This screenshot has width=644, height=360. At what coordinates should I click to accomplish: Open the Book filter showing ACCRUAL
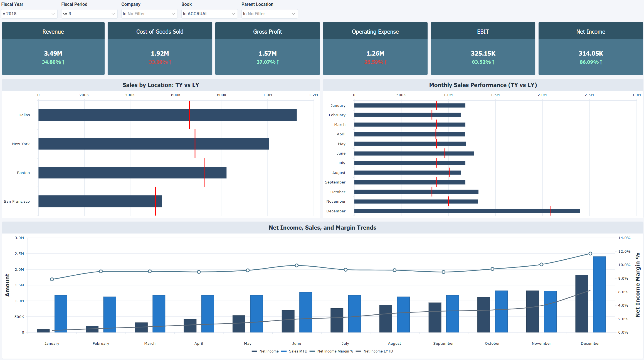209,14
